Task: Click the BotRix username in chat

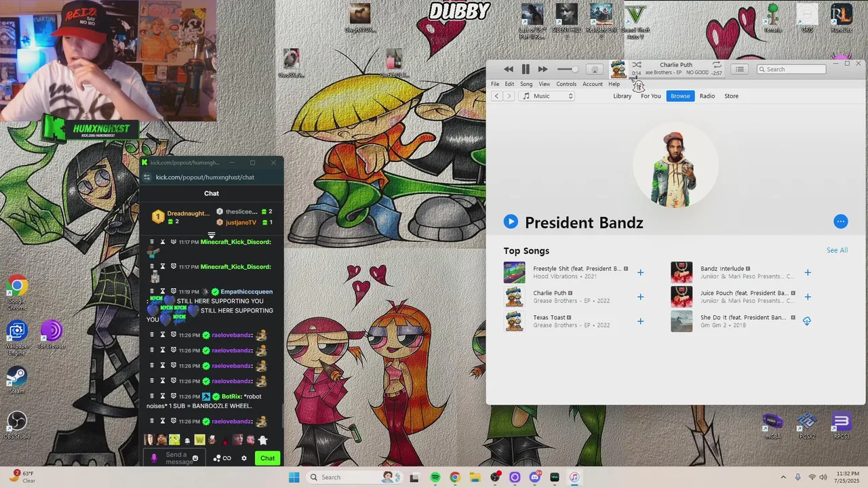Action: click(231, 396)
